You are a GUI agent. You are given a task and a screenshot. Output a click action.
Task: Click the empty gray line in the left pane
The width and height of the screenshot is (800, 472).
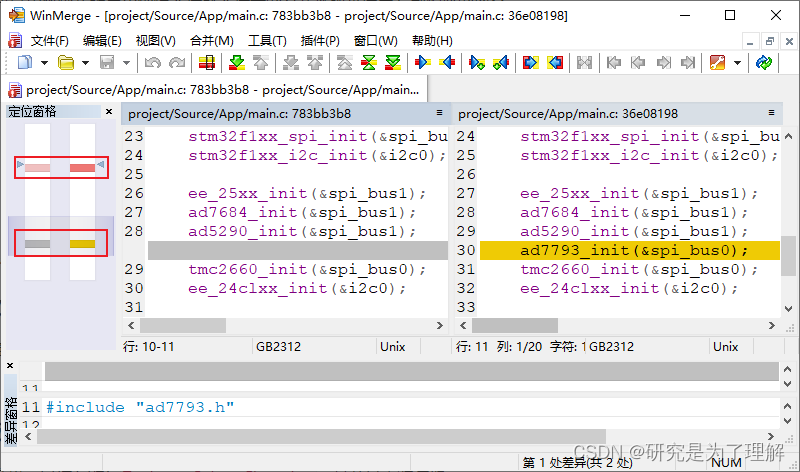click(x=298, y=251)
